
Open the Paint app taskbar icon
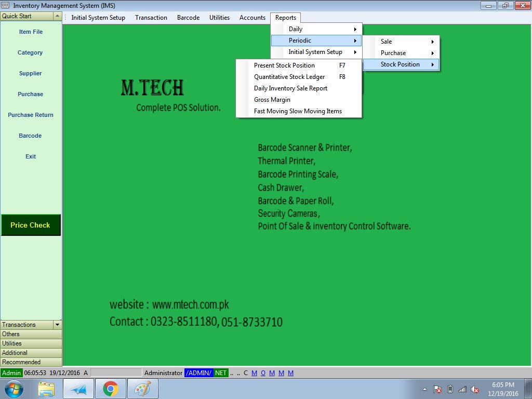coord(142,389)
